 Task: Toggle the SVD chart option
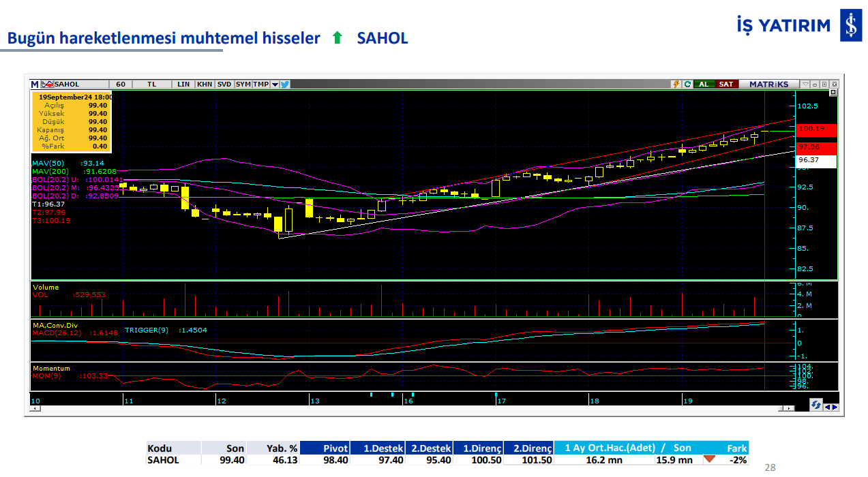point(224,84)
